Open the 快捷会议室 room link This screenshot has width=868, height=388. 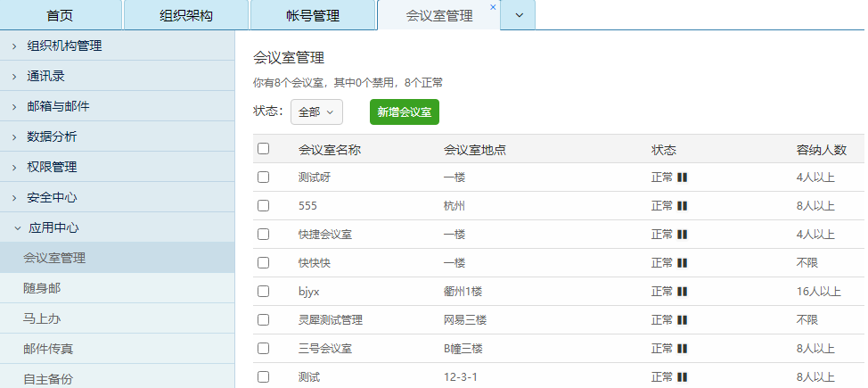pyautogui.click(x=325, y=235)
